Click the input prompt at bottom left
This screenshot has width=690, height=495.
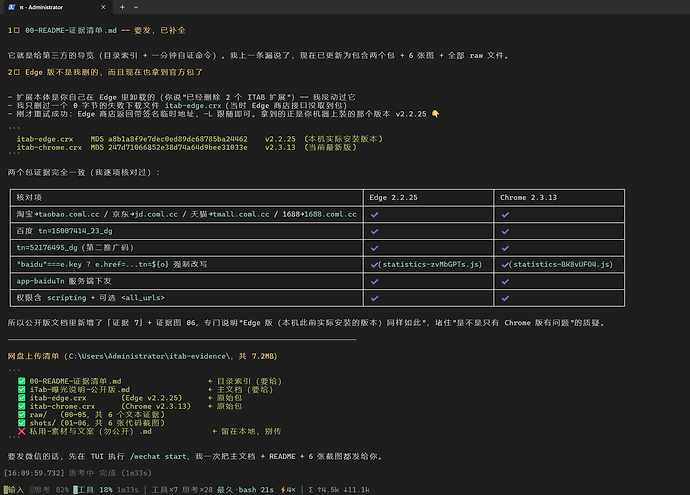(14, 490)
